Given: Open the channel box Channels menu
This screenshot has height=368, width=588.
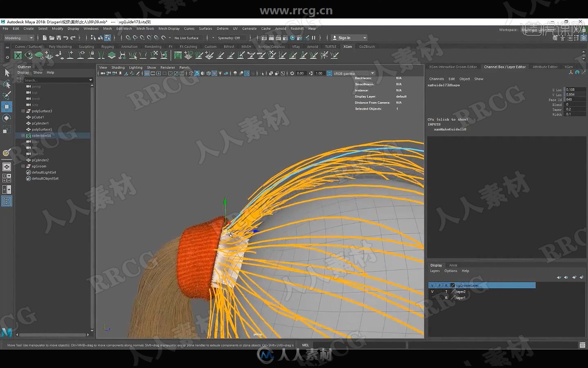Looking at the screenshot, I should (437, 79).
